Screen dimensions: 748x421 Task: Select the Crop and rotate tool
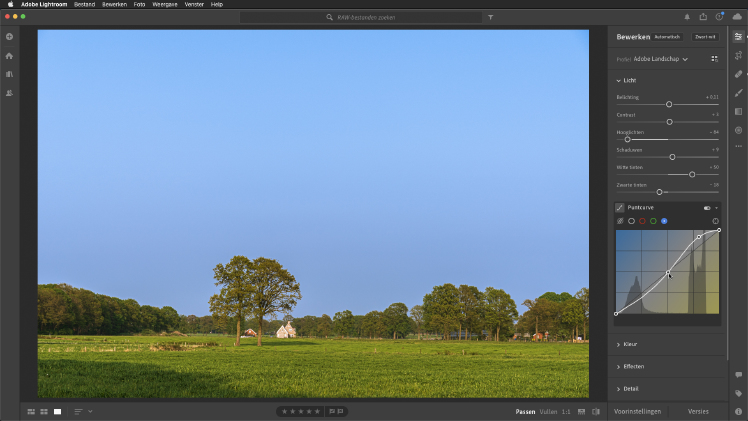[x=738, y=56]
